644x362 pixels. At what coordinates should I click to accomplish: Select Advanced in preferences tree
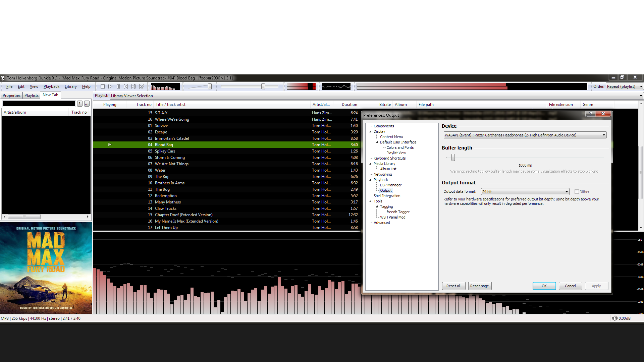382,223
